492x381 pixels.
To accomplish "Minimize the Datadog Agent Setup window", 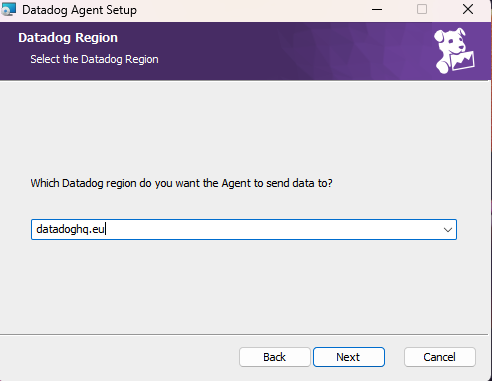I will (x=377, y=9).
